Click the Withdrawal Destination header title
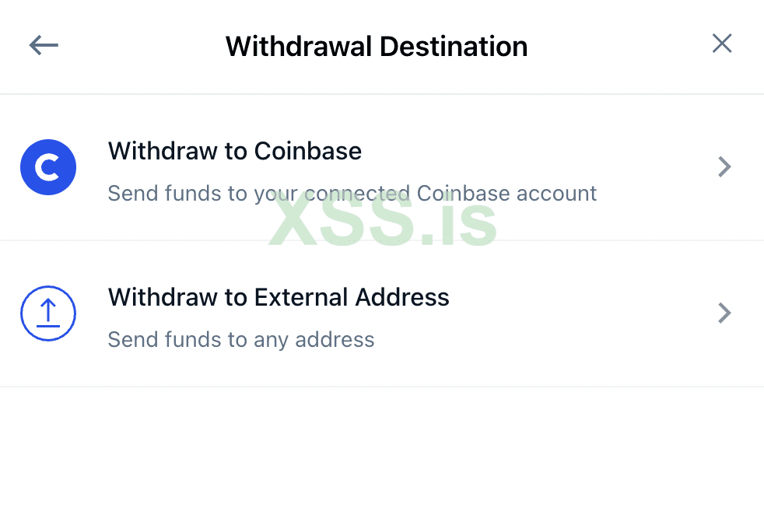 pyautogui.click(x=377, y=47)
